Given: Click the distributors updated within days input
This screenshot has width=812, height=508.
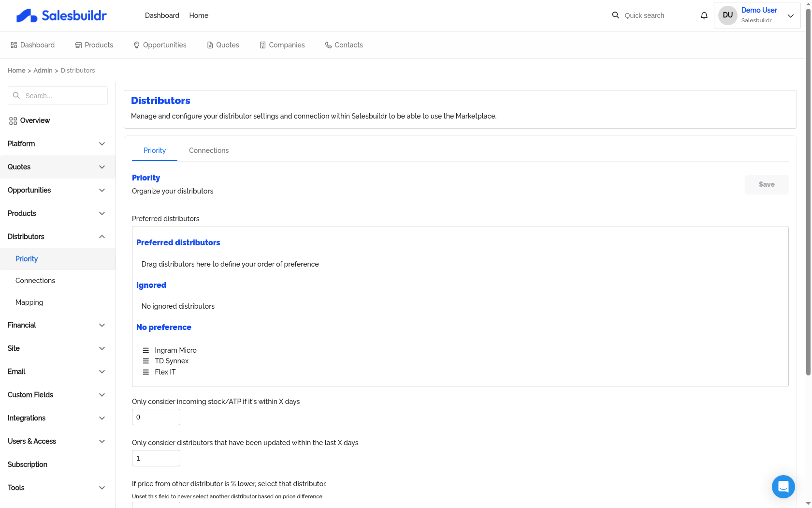Looking at the screenshot, I should pyautogui.click(x=156, y=458).
